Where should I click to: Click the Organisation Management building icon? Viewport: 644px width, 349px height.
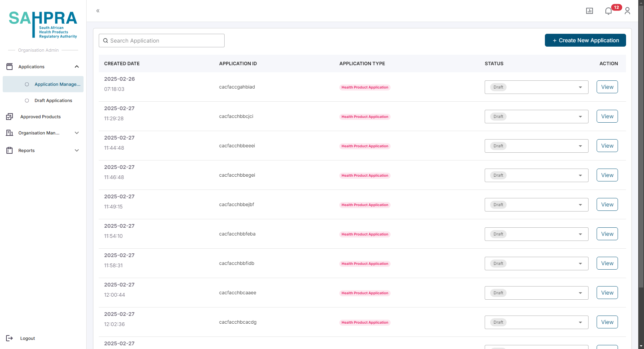coord(9,133)
